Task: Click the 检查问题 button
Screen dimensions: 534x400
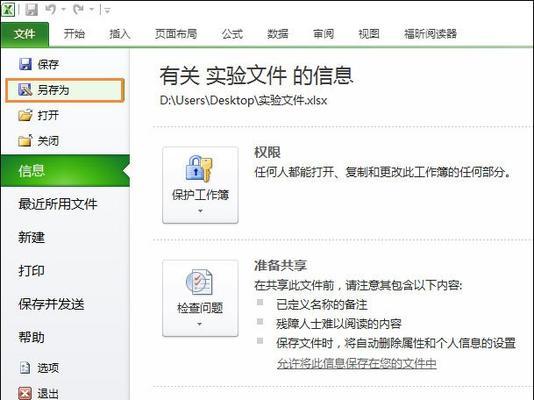Action: [200, 298]
